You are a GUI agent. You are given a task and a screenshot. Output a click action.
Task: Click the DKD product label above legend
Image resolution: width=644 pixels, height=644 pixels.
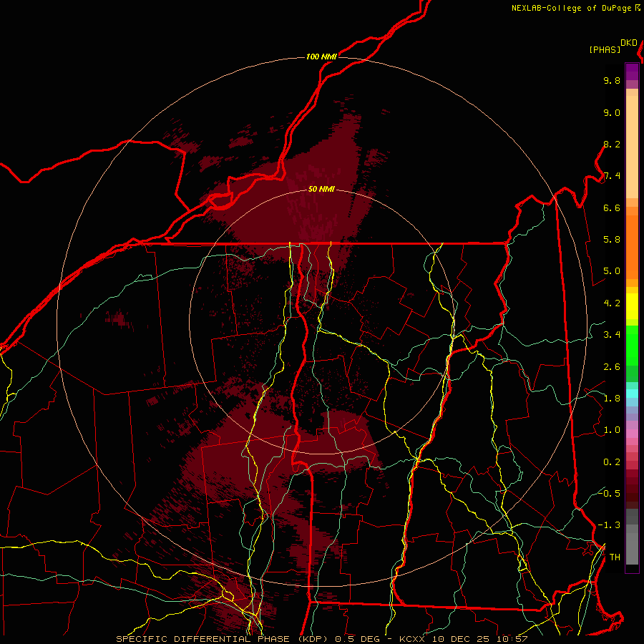click(629, 43)
